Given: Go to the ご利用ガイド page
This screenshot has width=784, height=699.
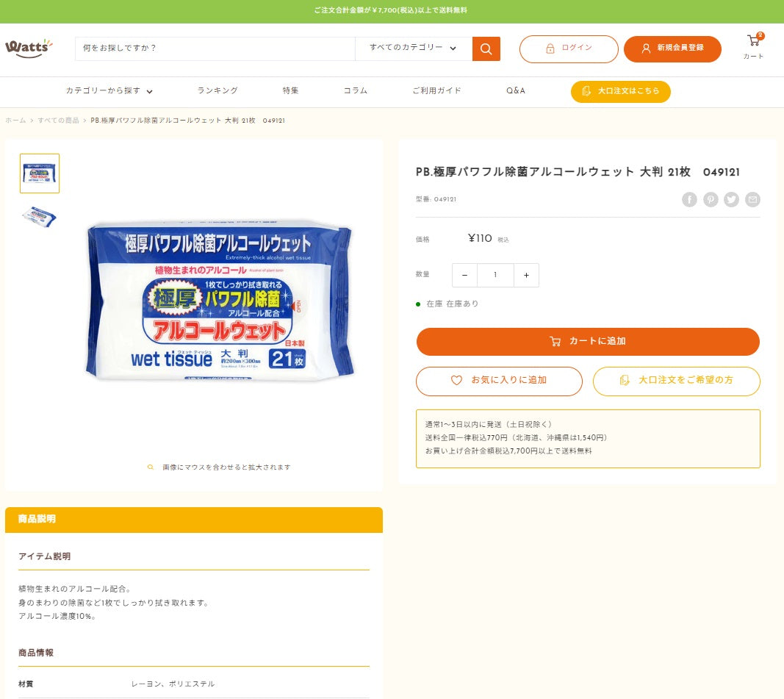Looking at the screenshot, I should [x=436, y=91].
